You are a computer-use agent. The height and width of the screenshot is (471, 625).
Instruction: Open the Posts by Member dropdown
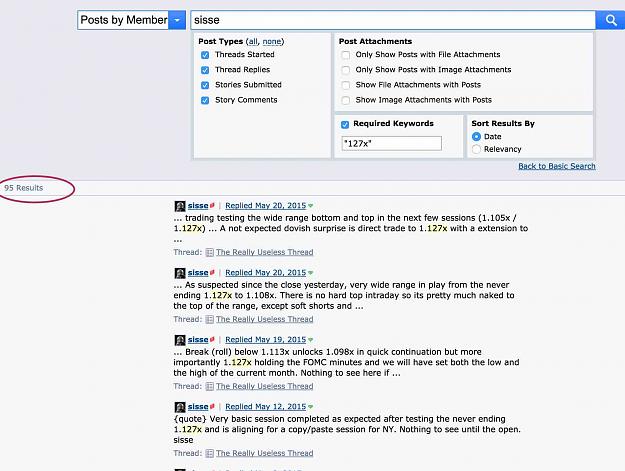coord(177,20)
